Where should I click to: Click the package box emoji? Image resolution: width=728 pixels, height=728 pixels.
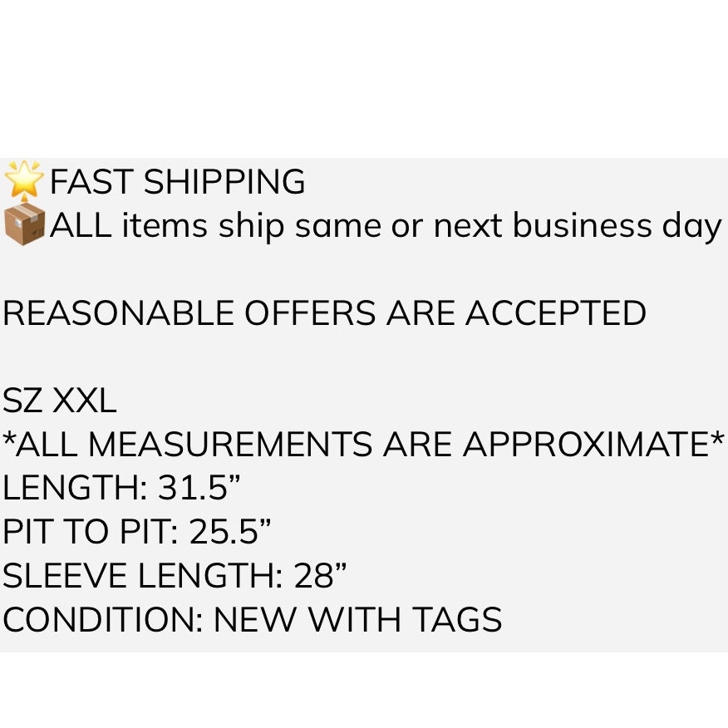[x=25, y=226]
